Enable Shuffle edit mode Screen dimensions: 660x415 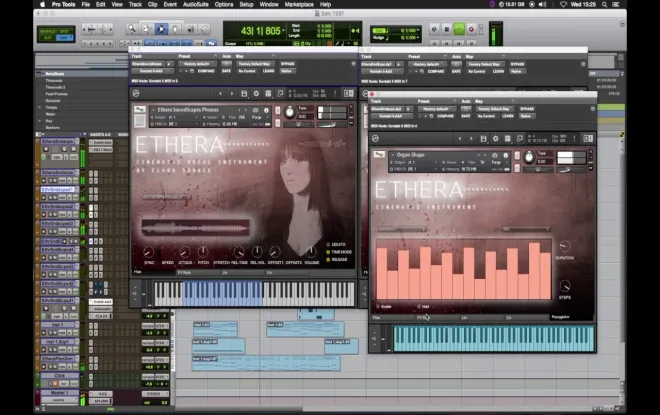47,31
